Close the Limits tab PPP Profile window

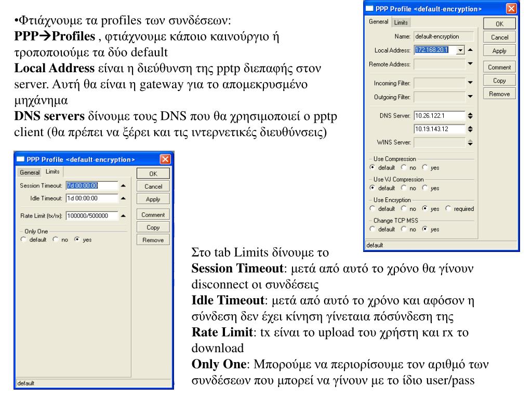tap(165, 159)
